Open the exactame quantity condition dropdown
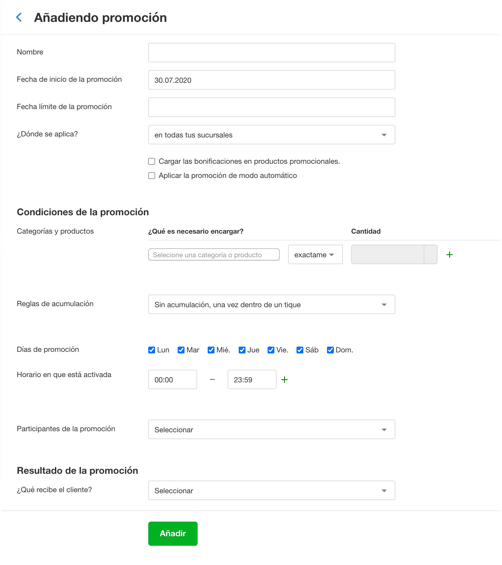Screen dimensions: 502x565 coord(315,255)
